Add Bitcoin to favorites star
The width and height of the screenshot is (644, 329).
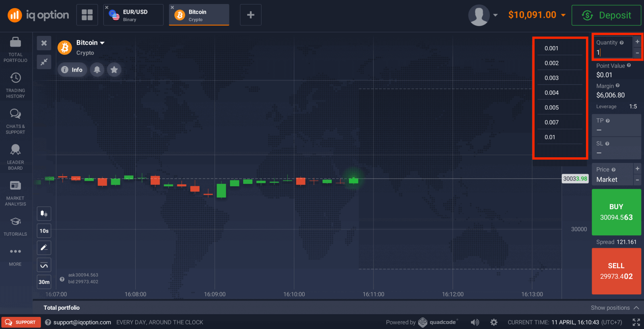coord(114,70)
